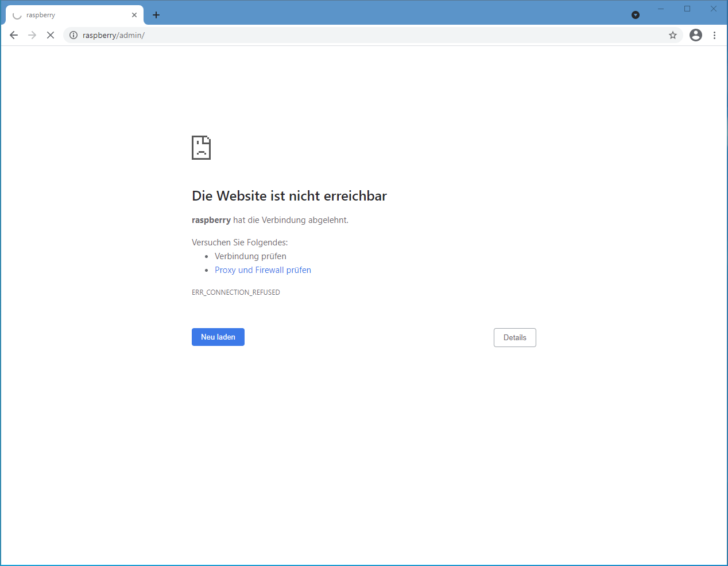
Task: Click the sad page error icon
Action: [x=201, y=148]
